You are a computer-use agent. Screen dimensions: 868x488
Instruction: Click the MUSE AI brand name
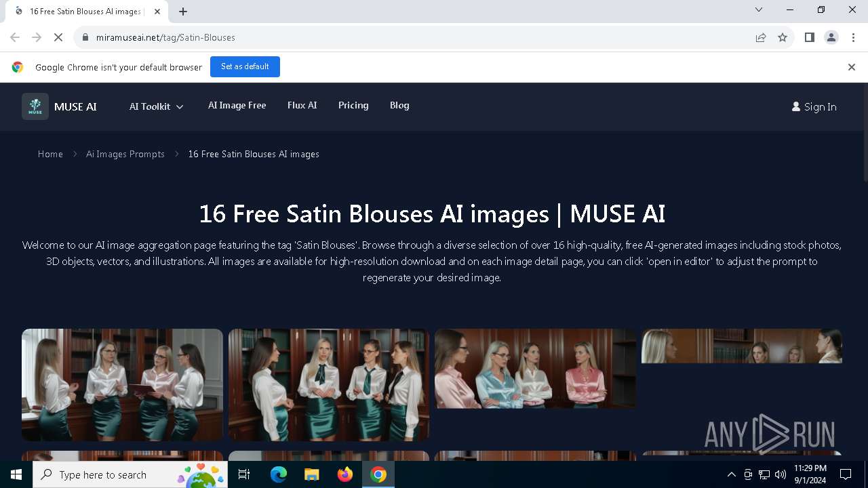(x=75, y=106)
